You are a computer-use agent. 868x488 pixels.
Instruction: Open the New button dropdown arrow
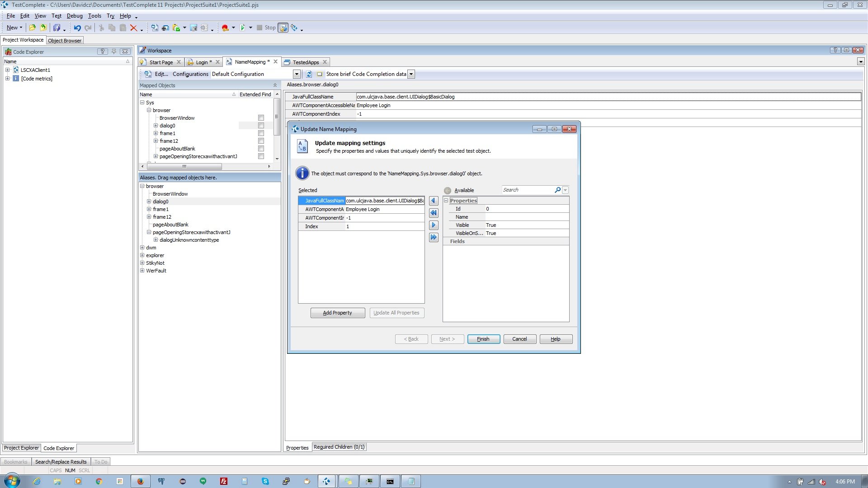tap(21, 28)
